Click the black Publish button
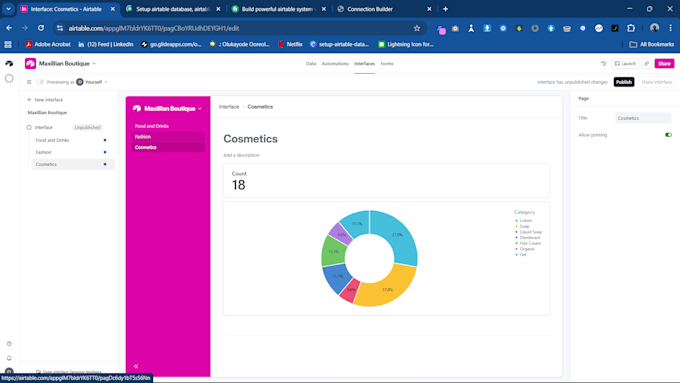The width and height of the screenshot is (680, 383). click(624, 82)
